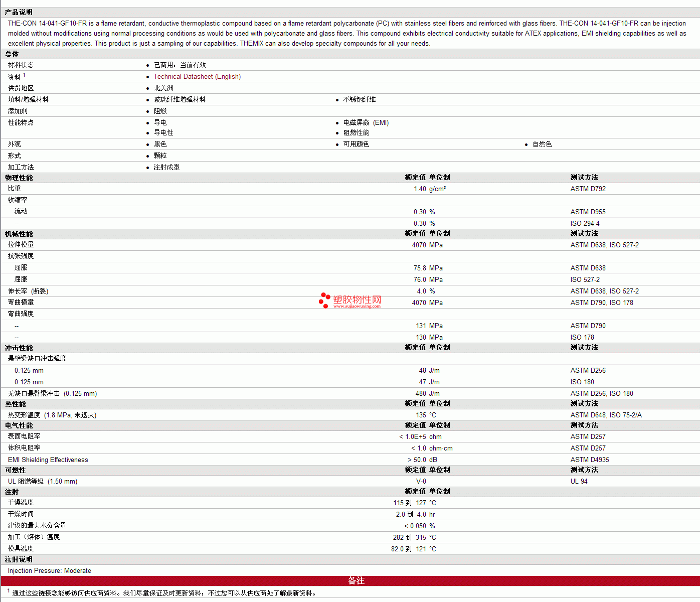Click the 自然色 appearance value
This screenshot has width=700, height=602.
(542, 144)
